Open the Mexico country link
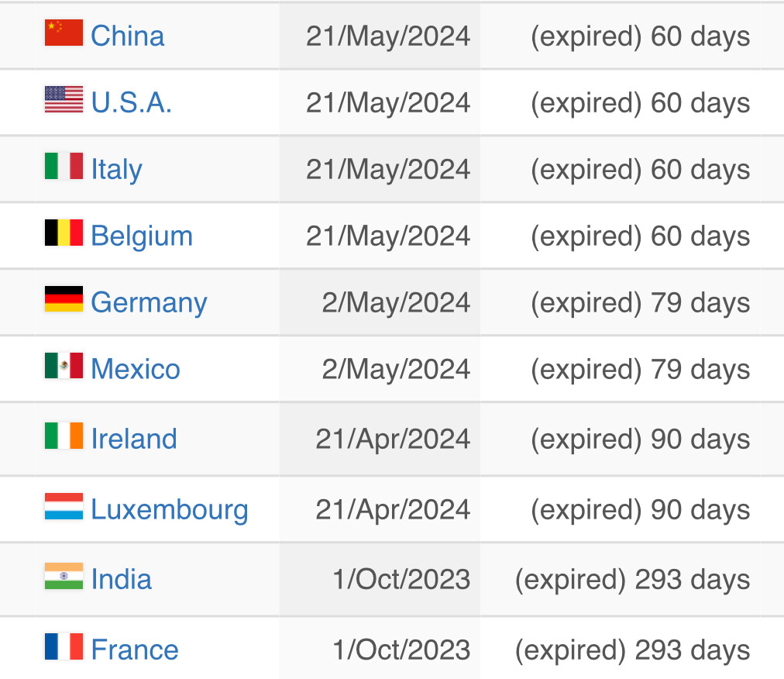The image size is (784, 679). point(136,369)
